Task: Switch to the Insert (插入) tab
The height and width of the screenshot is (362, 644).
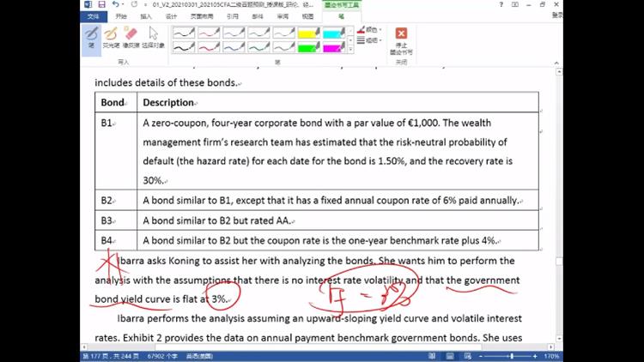Action: click(146, 16)
